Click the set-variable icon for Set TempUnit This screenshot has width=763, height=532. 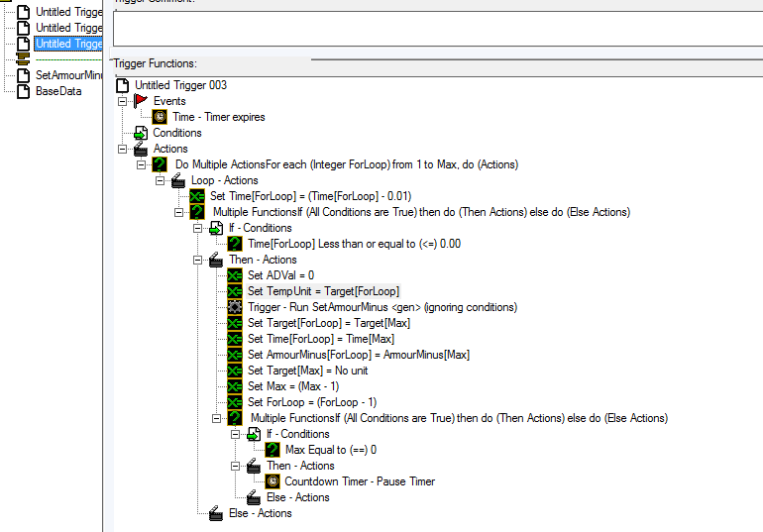coord(235,292)
